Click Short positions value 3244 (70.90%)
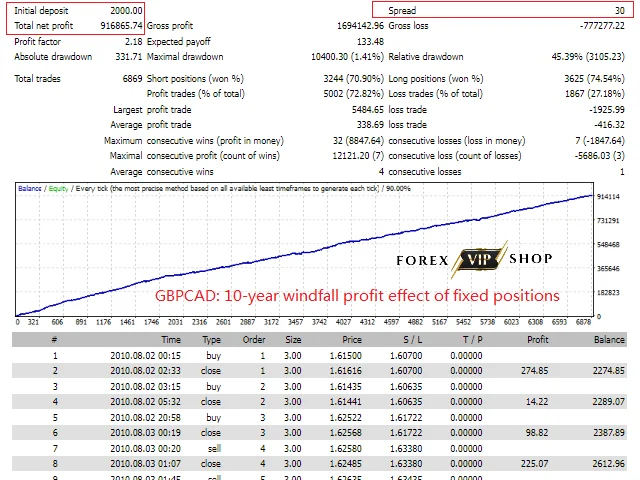 pyautogui.click(x=353, y=79)
